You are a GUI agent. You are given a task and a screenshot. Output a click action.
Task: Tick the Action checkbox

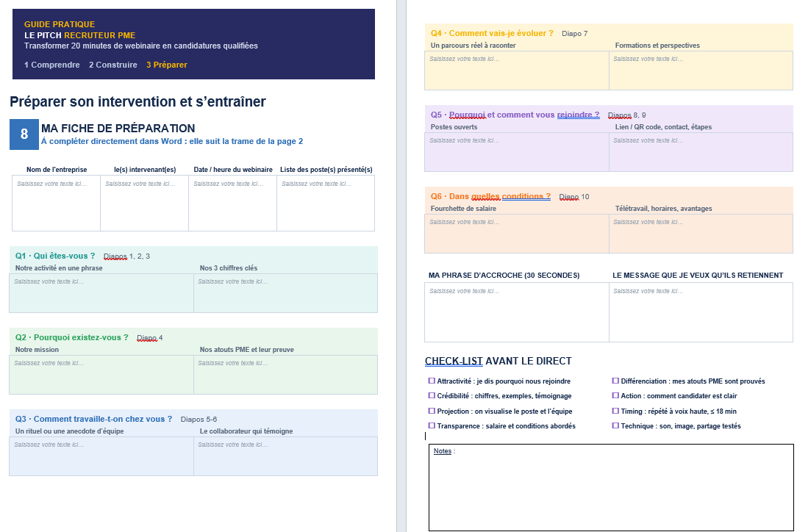pyautogui.click(x=615, y=395)
